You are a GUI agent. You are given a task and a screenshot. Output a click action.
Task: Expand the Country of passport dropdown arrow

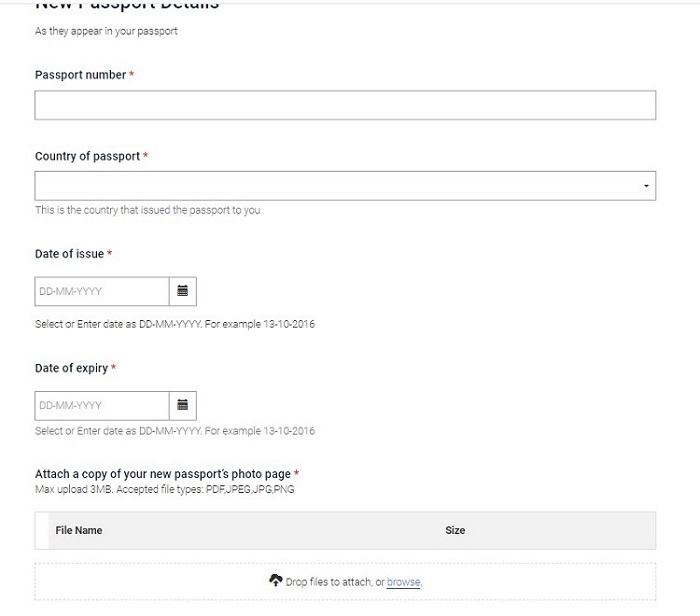click(x=646, y=186)
